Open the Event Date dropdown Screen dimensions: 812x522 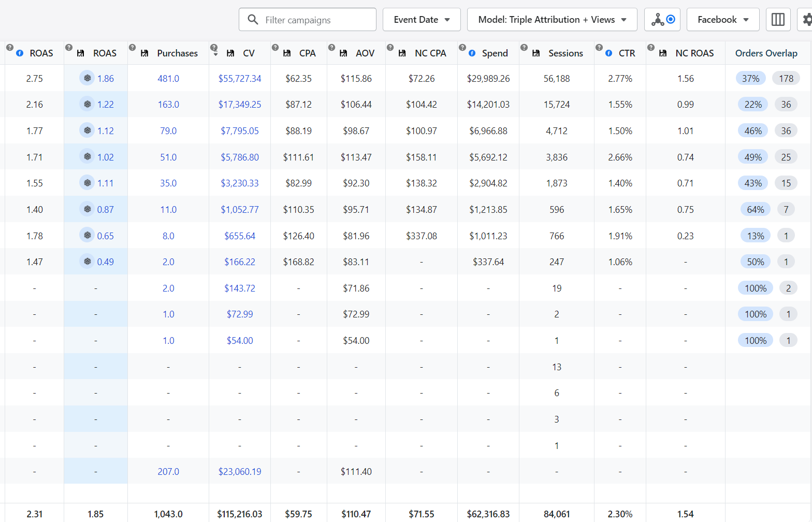(422, 20)
